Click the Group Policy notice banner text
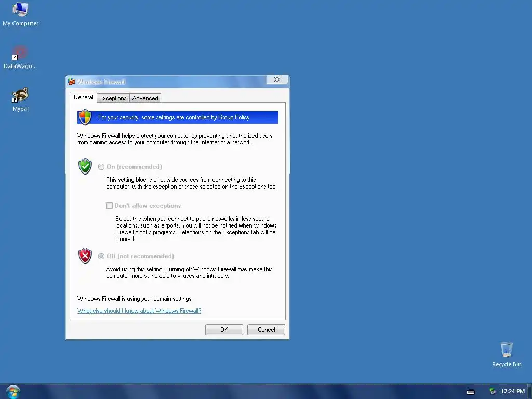The height and width of the screenshot is (399, 532). 174,117
